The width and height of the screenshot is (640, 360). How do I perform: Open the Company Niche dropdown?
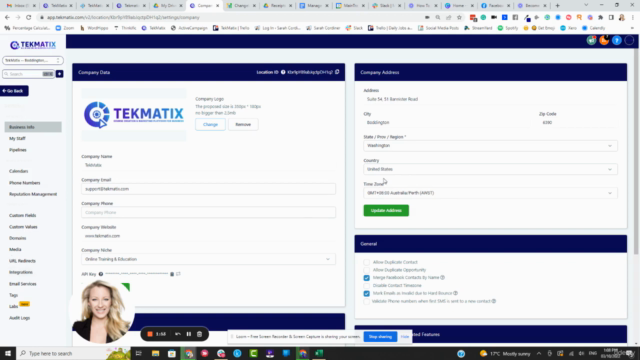coord(208,259)
